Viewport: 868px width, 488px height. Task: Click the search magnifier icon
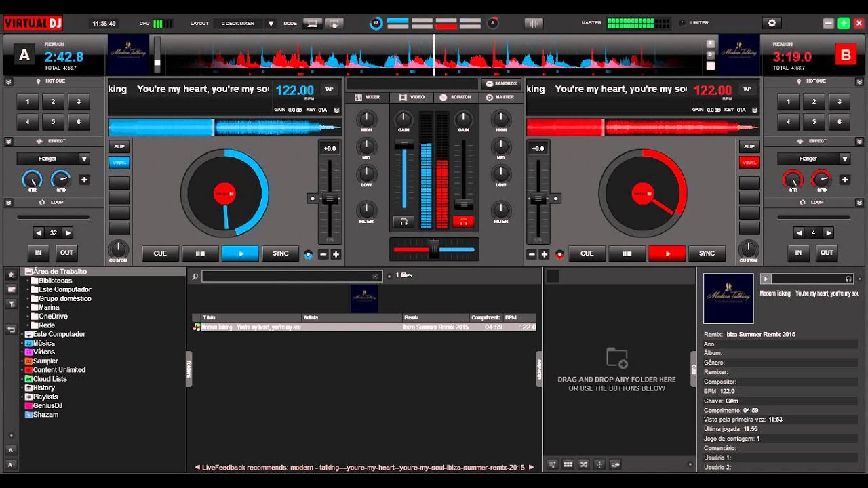click(x=195, y=277)
